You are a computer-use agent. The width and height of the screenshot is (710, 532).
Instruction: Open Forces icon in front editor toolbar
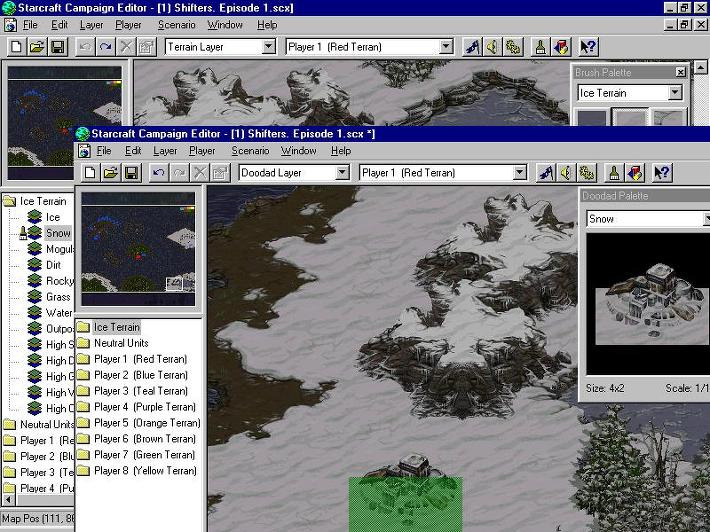coord(587,173)
